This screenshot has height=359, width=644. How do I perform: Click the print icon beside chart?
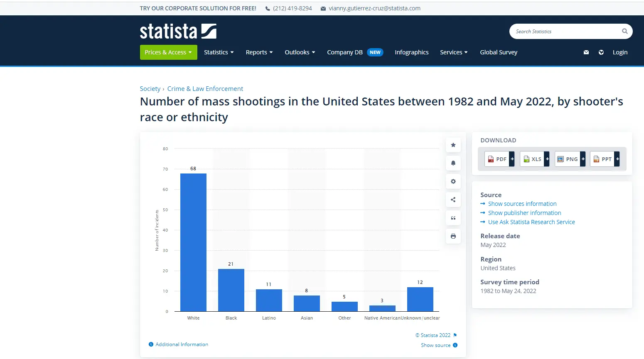point(453,236)
